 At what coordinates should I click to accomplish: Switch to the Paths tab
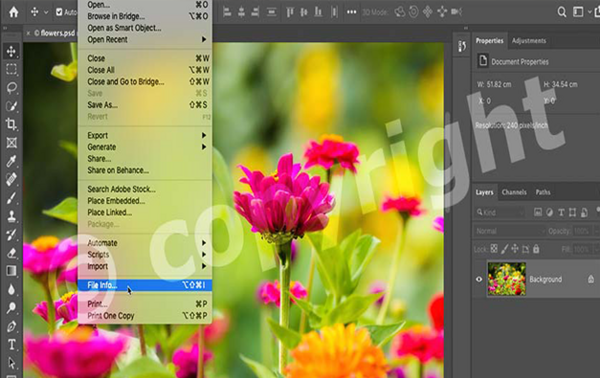pos(543,192)
